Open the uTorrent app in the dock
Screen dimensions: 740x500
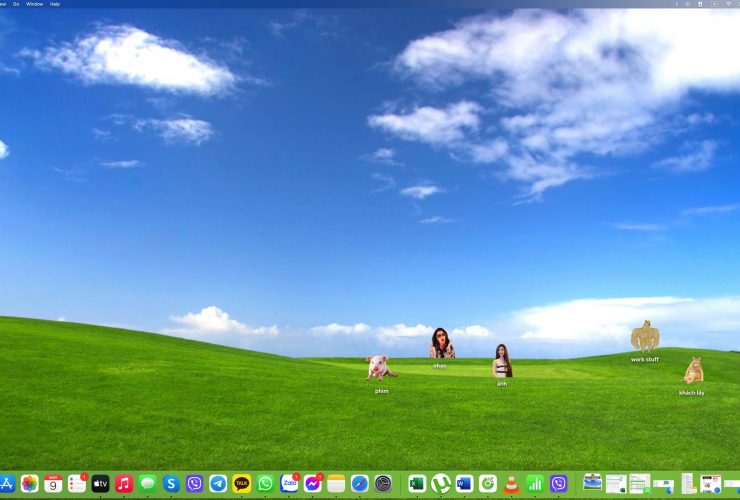coord(440,484)
